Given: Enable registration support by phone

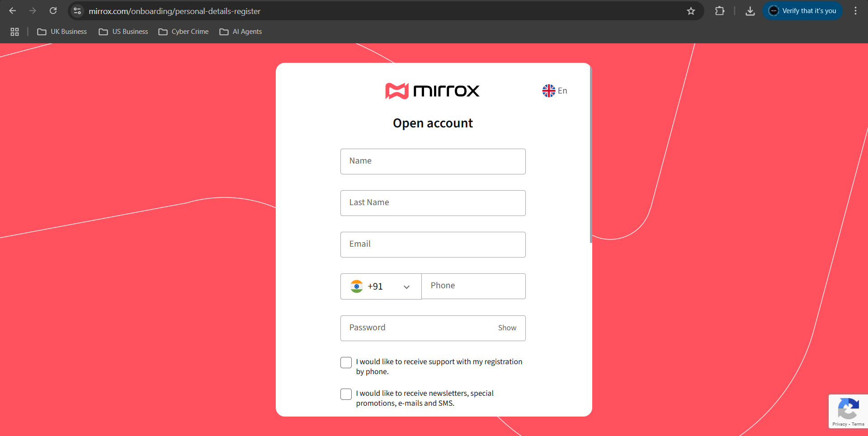Looking at the screenshot, I should (x=345, y=362).
